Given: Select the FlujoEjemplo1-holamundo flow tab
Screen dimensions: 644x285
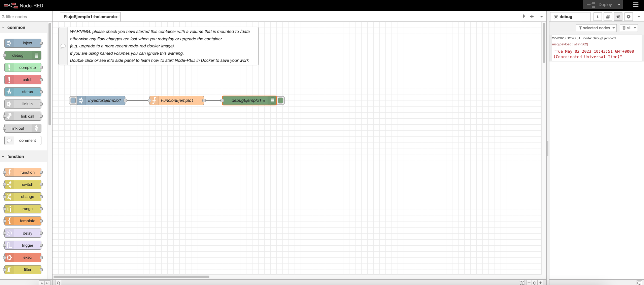Looking at the screenshot, I should coord(90,16).
